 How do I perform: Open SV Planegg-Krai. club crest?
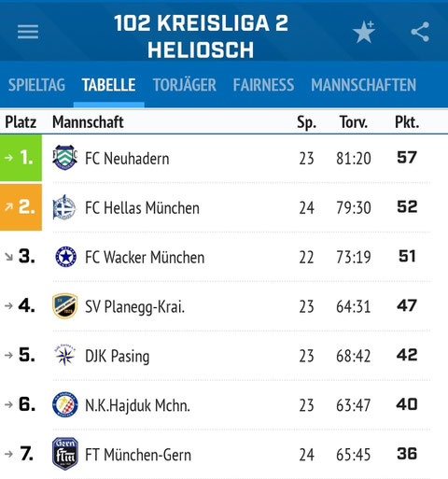(x=64, y=306)
